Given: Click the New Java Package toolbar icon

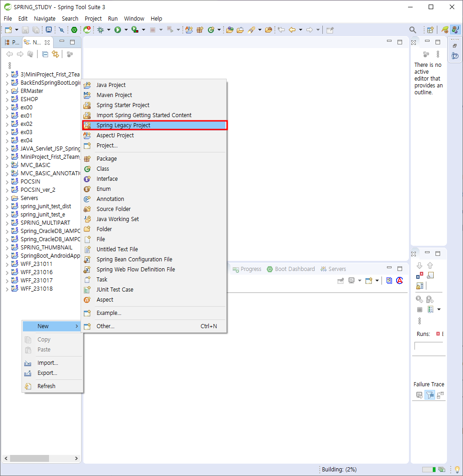Looking at the screenshot, I should [200, 30].
